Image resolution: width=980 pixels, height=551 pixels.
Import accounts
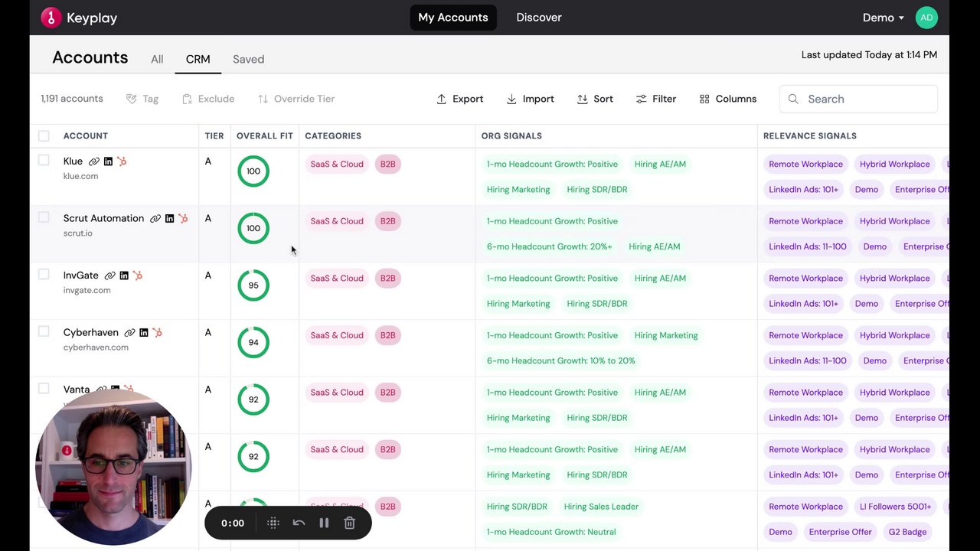[531, 99]
